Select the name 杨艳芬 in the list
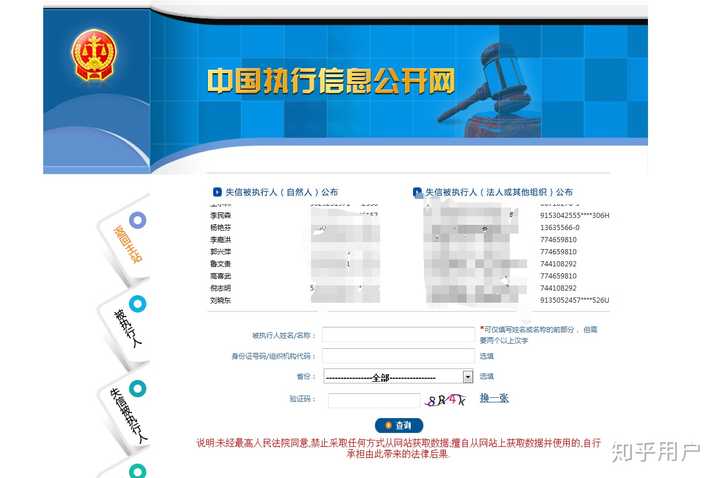This screenshot has height=478, width=720. 220,227
